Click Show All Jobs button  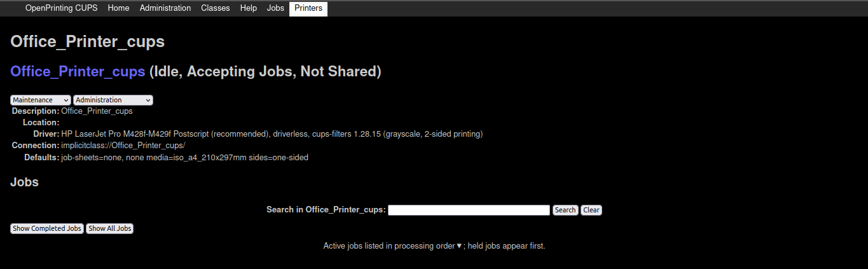tap(110, 228)
